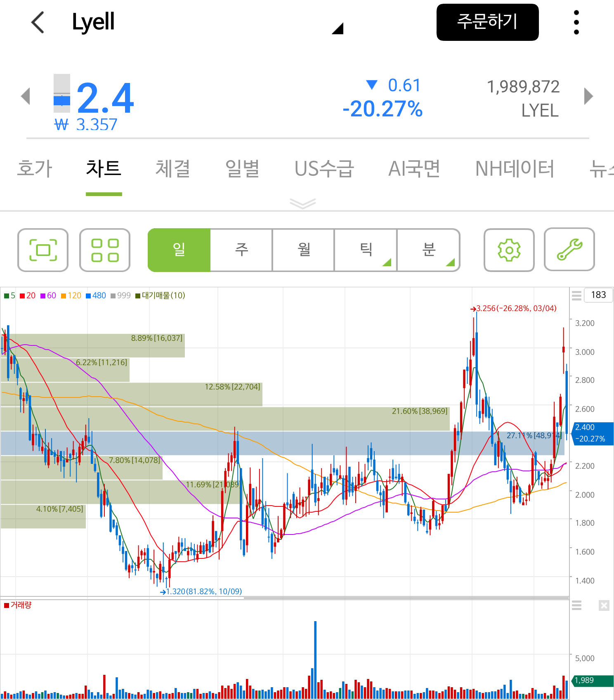
Task: Go to previous stock with left arrow
Action: pyautogui.click(x=26, y=96)
